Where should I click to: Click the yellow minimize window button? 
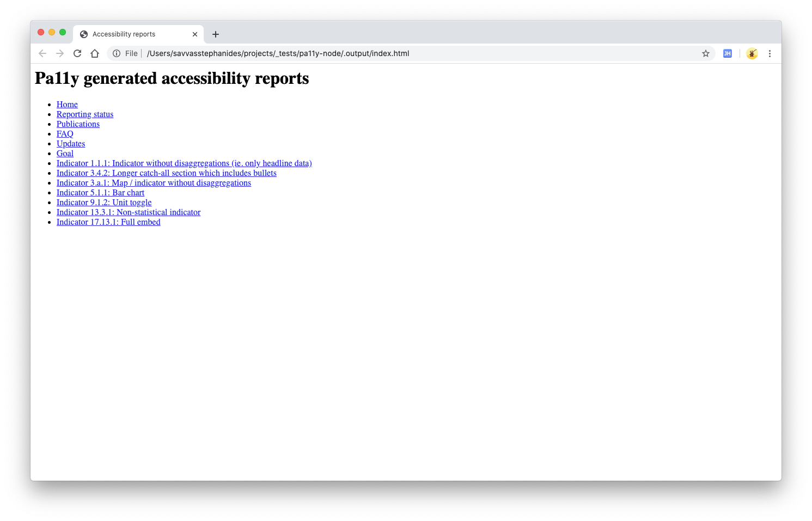pyautogui.click(x=52, y=32)
